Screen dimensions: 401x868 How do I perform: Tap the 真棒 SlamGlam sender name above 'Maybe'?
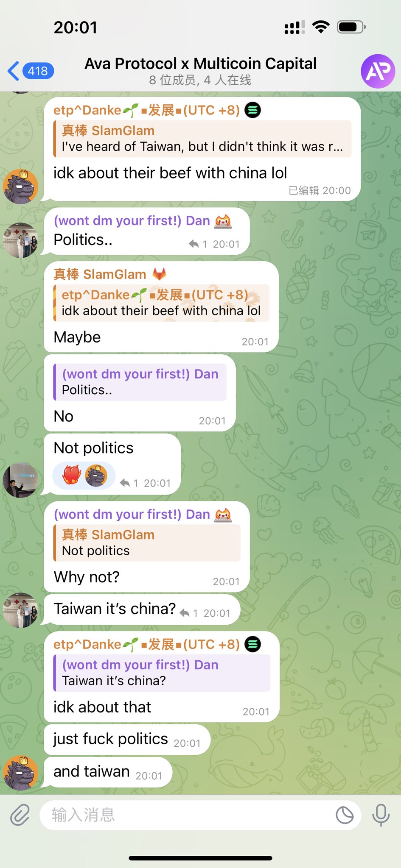[100, 274]
